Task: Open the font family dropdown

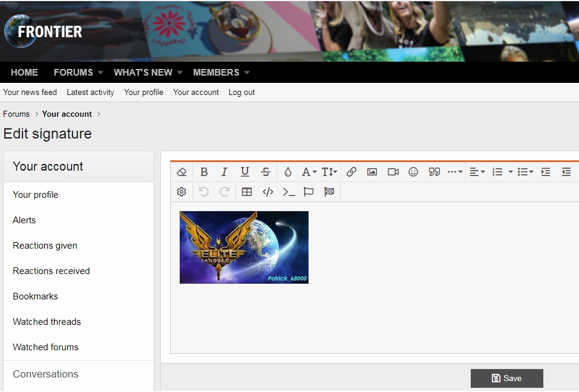Action: click(x=309, y=172)
